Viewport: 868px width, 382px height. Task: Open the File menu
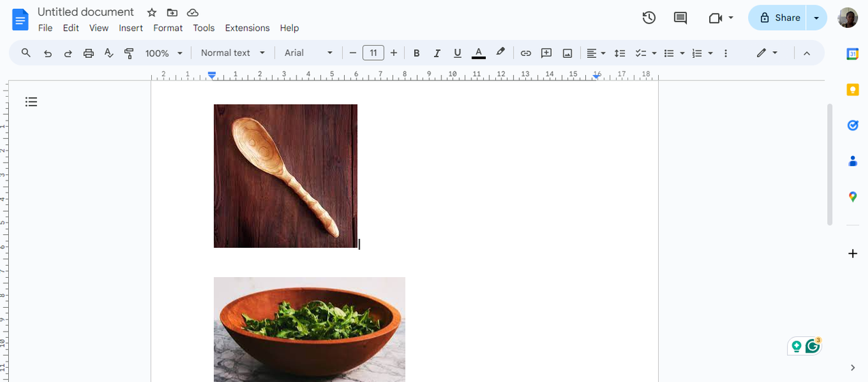pos(46,28)
